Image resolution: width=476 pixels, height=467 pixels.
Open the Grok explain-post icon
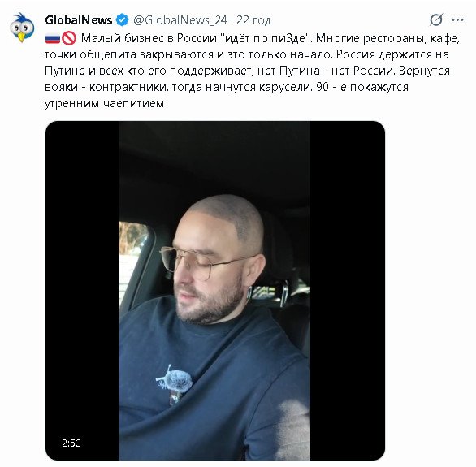(x=436, y=20)
